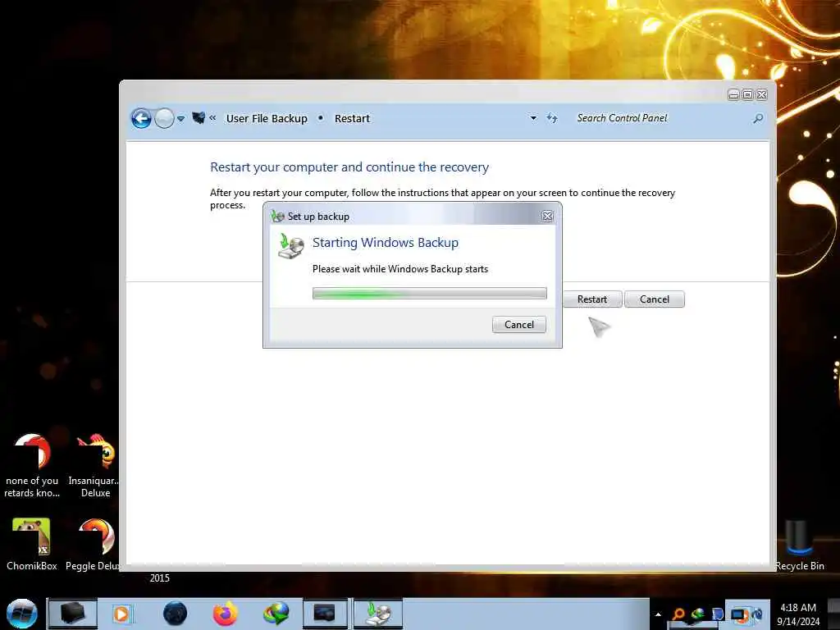Viewport: 840px width, 630px height.
Task: Open Internet Download Manager taskbar icon
Action: (x=276, y=614)
